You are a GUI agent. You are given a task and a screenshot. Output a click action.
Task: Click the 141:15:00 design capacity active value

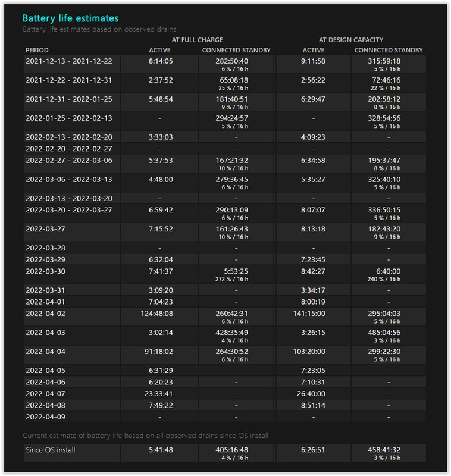[x=312, y=313]
